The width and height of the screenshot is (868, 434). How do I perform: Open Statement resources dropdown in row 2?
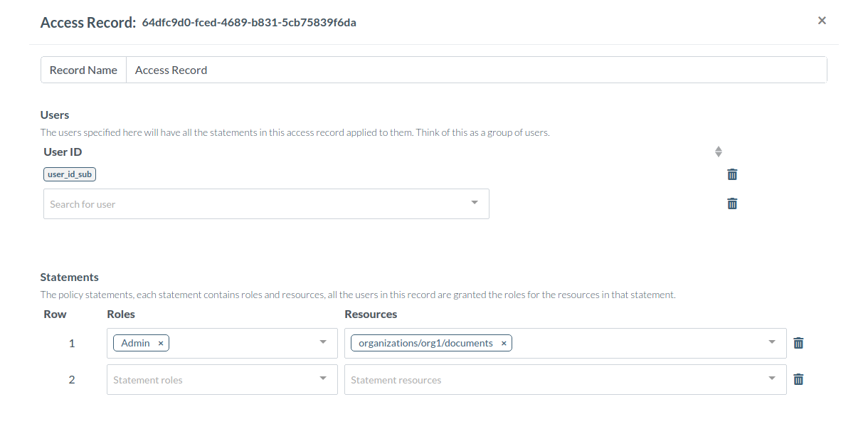[x=566, y=380]
